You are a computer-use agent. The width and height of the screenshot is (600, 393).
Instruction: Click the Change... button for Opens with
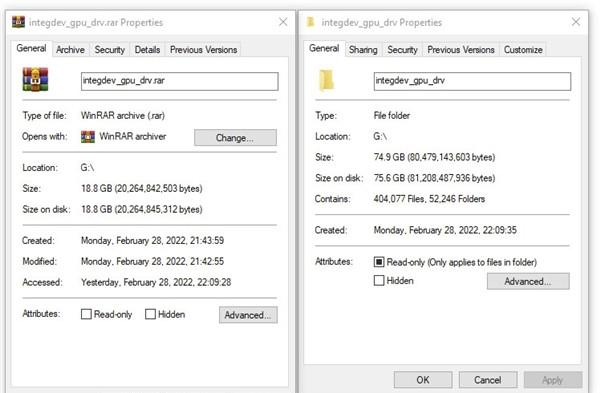point(235,138)
